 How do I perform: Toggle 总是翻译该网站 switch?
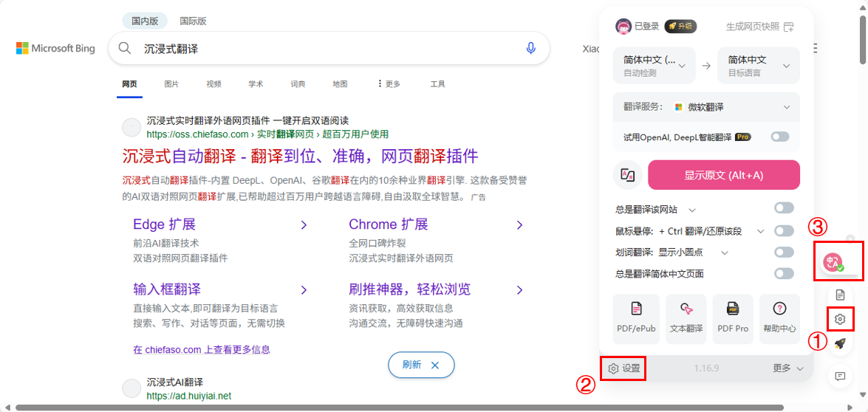point(784,208)
